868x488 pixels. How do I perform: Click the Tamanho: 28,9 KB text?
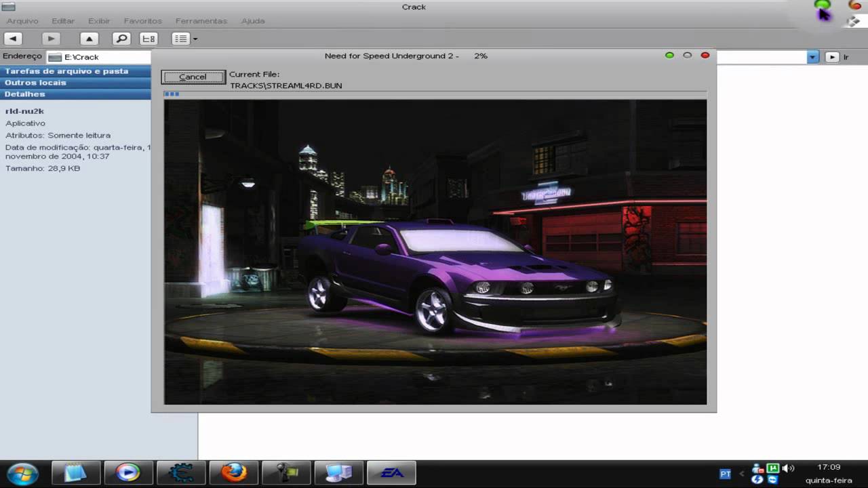click(x=43, y=168)
